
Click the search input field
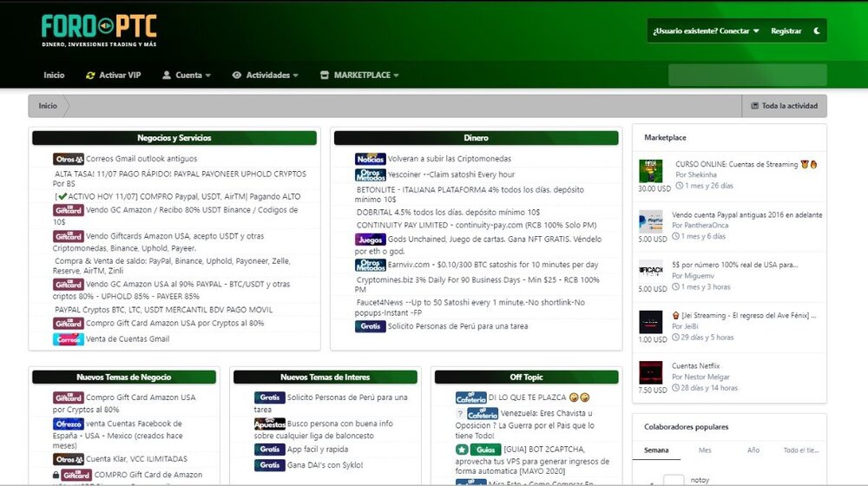746,76
